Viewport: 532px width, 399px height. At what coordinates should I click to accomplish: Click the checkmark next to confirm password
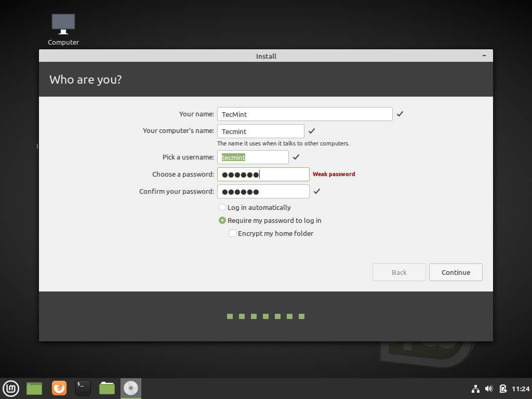click(x=317, y=191)
